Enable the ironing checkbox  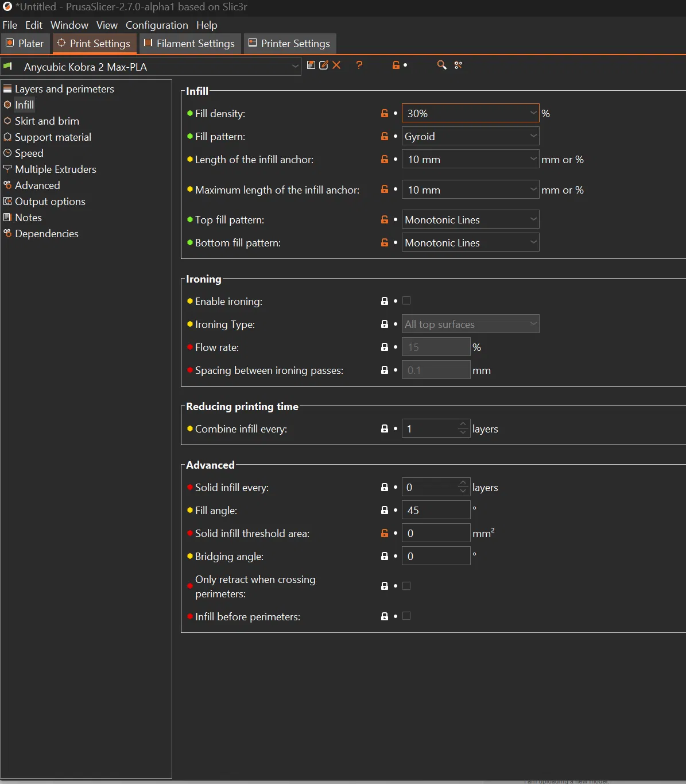coord(406,300)
